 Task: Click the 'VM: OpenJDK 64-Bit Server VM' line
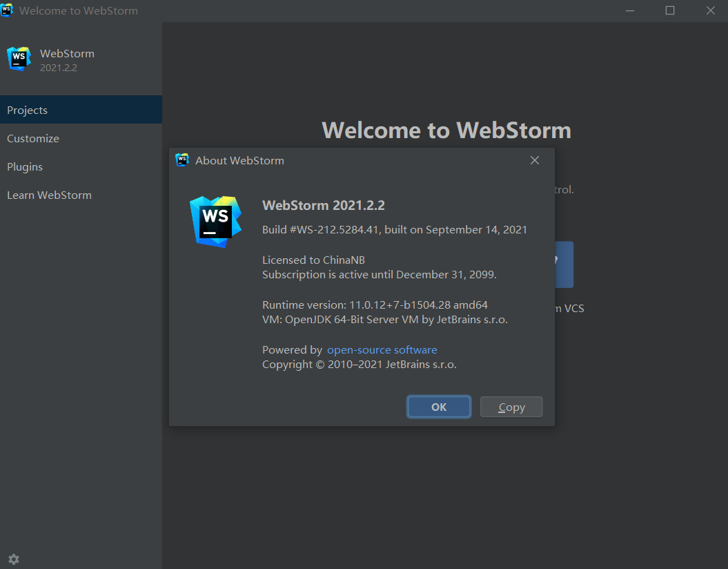pos(385,320)
